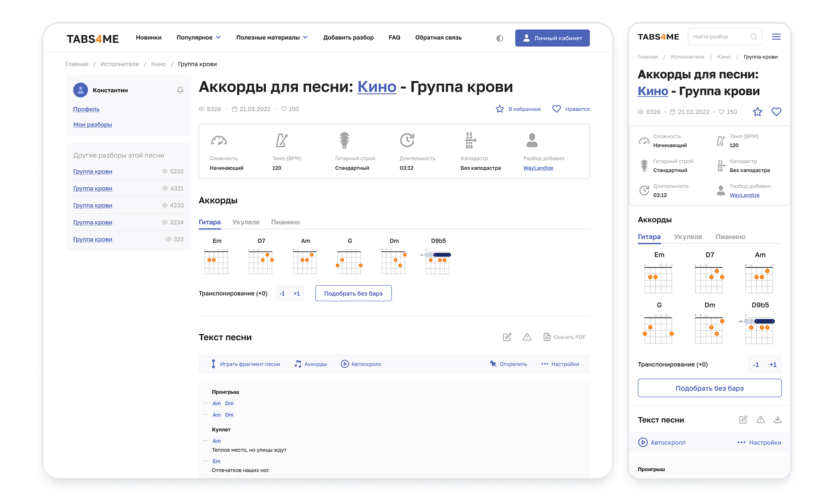Open hamburger menu in mobile view

pyautogui.click(x=776, y=37)
